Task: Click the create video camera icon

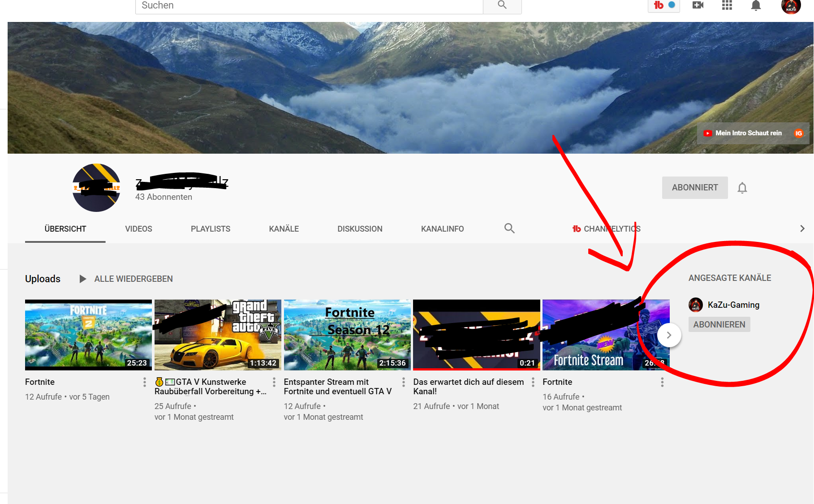Action: pyautogui.click(x=698, y=5)
